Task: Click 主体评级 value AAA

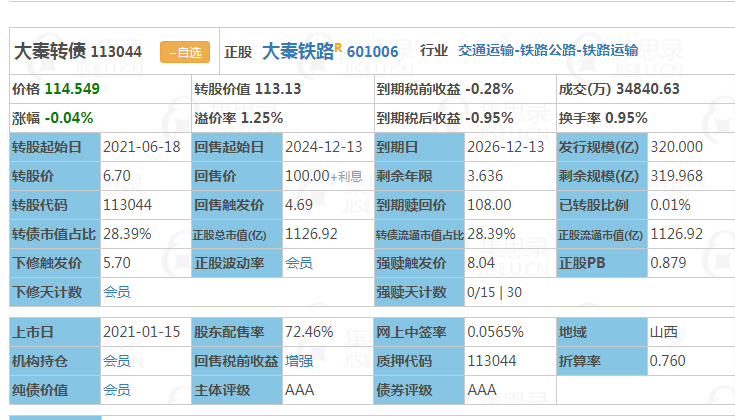Action: 300,390
